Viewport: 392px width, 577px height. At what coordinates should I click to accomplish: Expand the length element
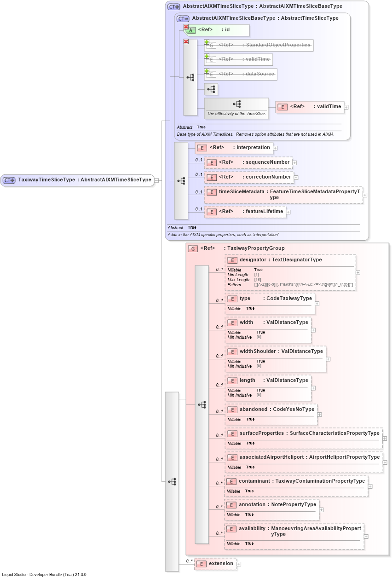coord(313,388)
